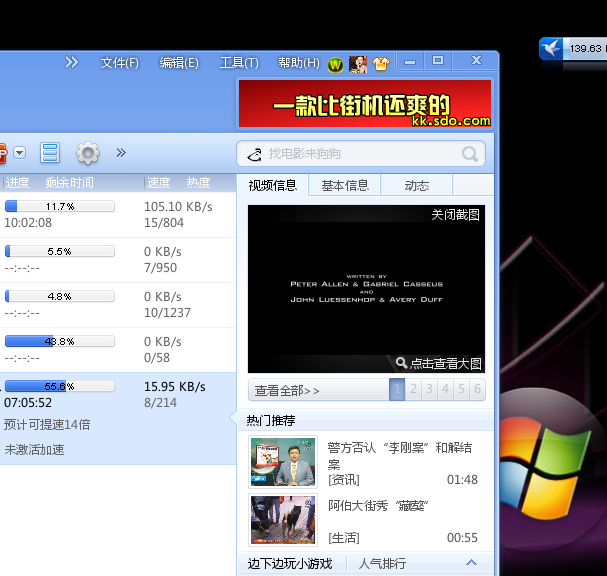Click the magnifier icon to view large screenshot
The width and height of the screenshot is (607, 576).
[402, 363]
